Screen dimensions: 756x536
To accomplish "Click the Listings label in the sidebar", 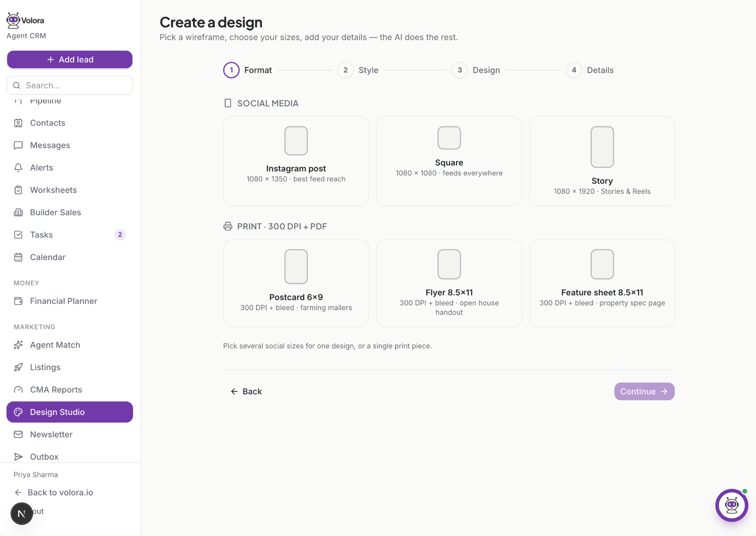I will coord(45,367).
